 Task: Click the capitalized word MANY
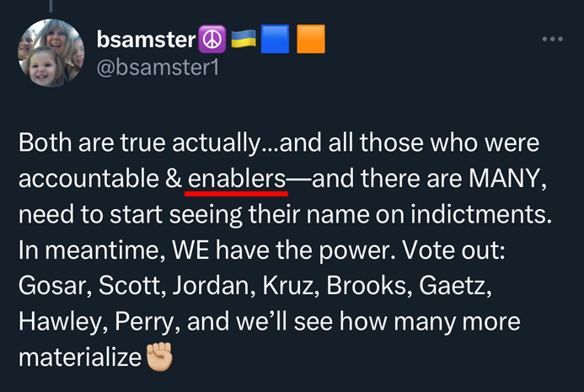coord(507,179)
